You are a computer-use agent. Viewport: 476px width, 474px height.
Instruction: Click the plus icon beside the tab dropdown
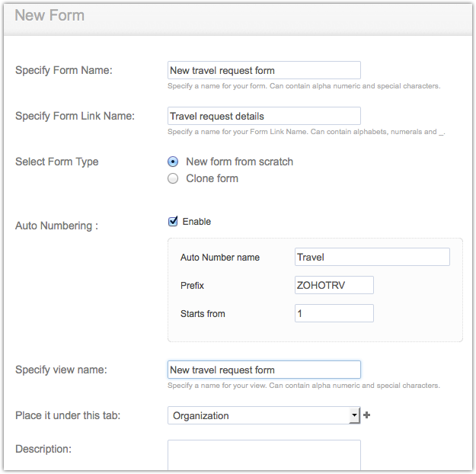tap(367, 415)
